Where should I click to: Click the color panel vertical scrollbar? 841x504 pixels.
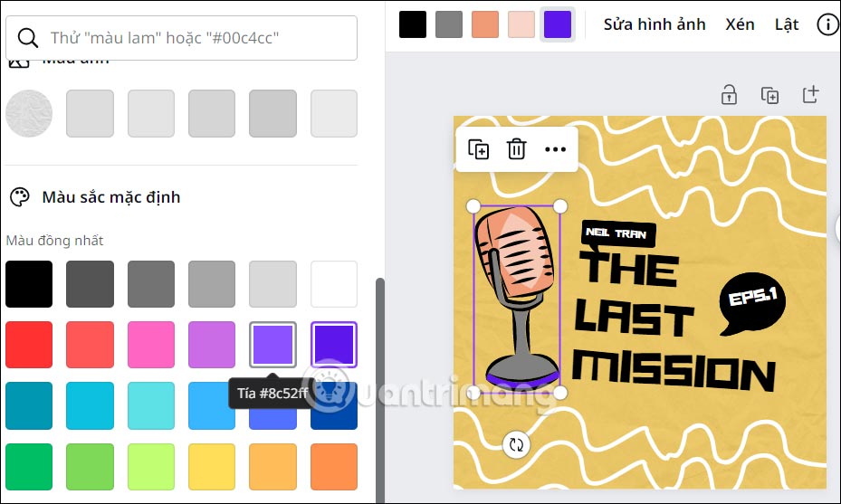click(379, 390)
